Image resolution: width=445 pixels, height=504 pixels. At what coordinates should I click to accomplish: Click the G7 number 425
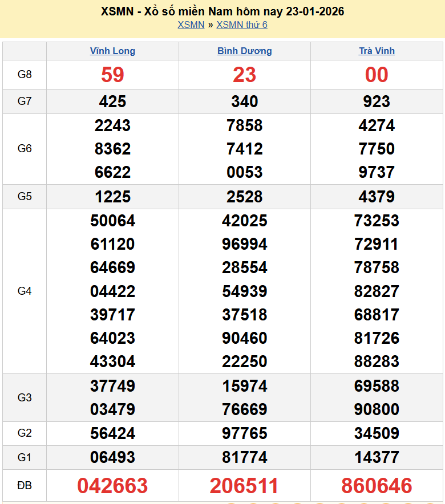click(x=112, y=101)
